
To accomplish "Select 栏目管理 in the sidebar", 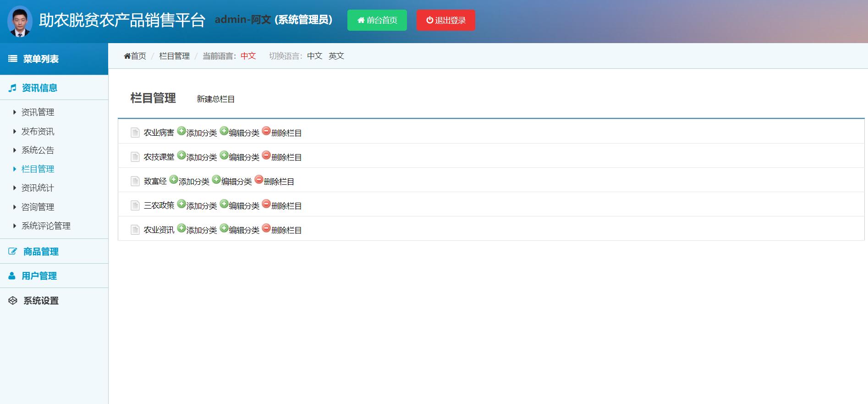I will coord(38,169).
